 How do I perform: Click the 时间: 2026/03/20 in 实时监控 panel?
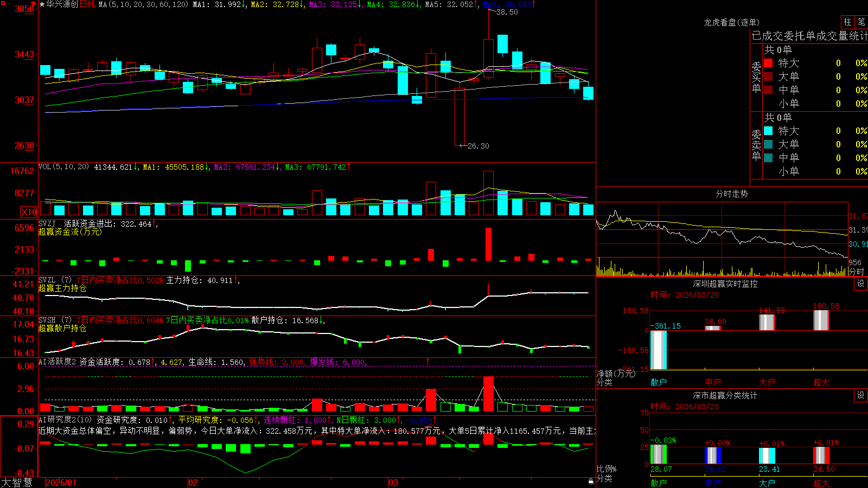[684, 295]
